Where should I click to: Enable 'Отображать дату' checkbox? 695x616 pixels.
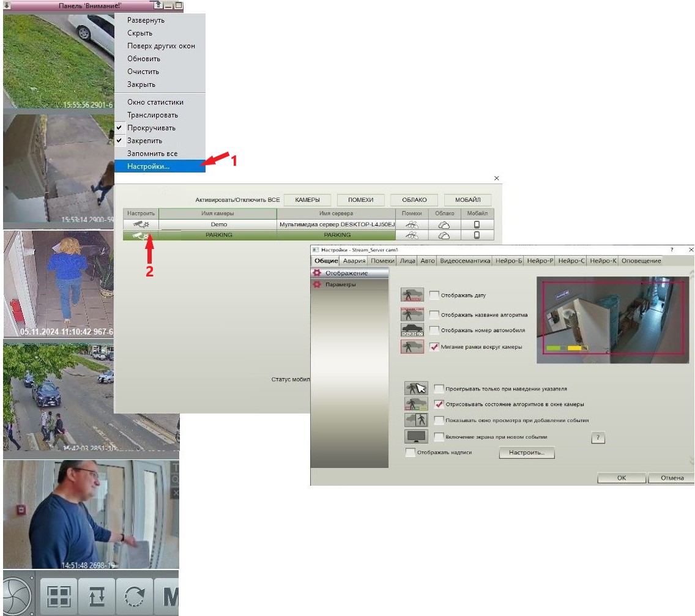pos(434,295)
